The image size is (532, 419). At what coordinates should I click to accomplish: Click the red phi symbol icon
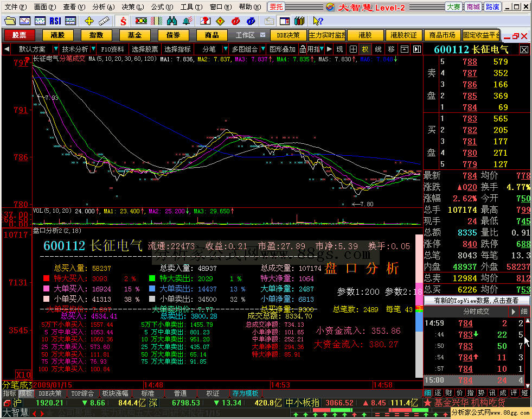coord(235,21)
